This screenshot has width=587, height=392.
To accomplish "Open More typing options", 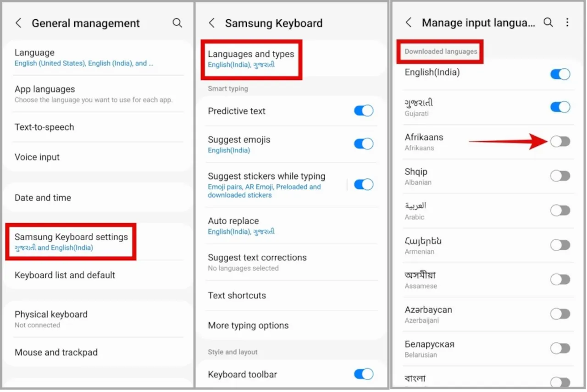I will [292, 326].
